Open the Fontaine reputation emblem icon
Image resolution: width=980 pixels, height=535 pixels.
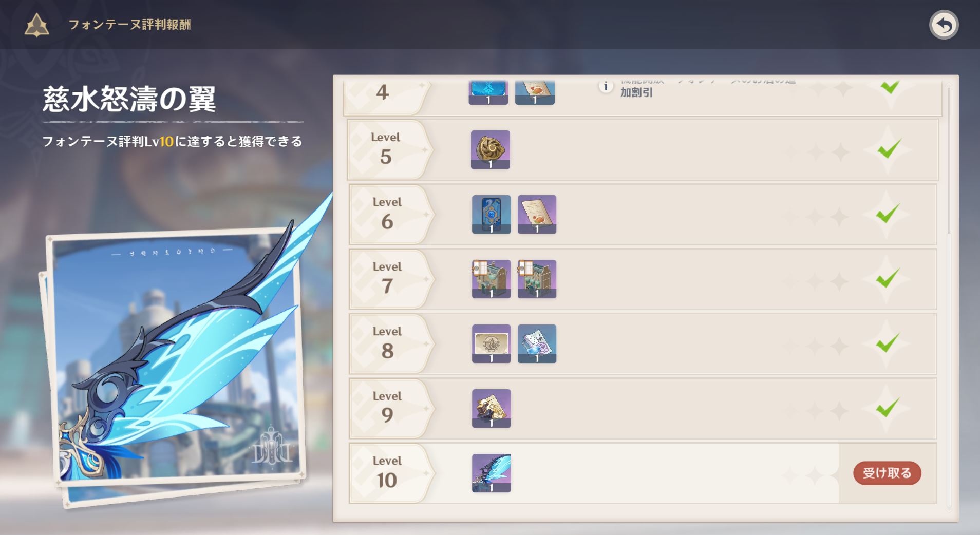point(37,25)
